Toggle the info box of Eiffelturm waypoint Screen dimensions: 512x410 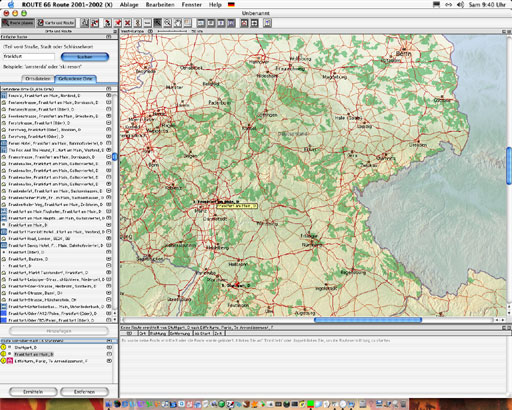[x=109, y=361]
